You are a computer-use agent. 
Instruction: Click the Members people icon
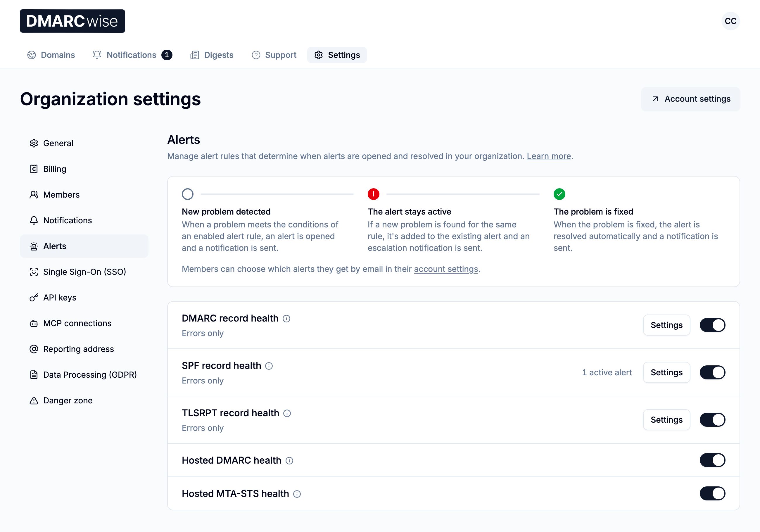[34, 195]
